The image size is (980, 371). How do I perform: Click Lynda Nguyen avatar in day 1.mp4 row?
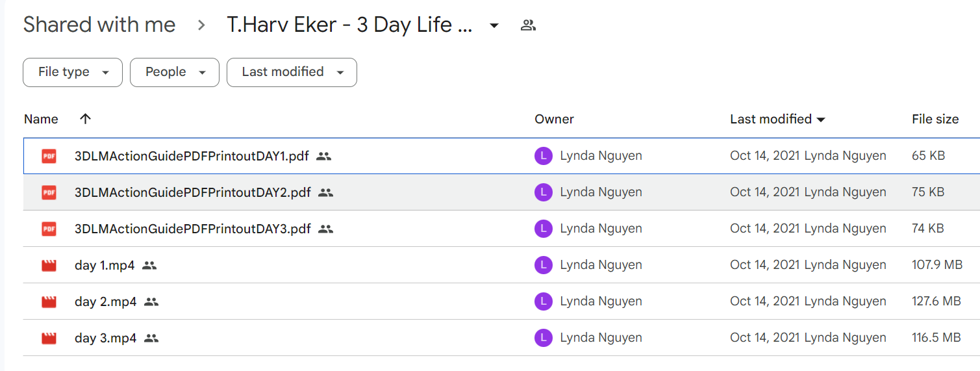point(543,265)
